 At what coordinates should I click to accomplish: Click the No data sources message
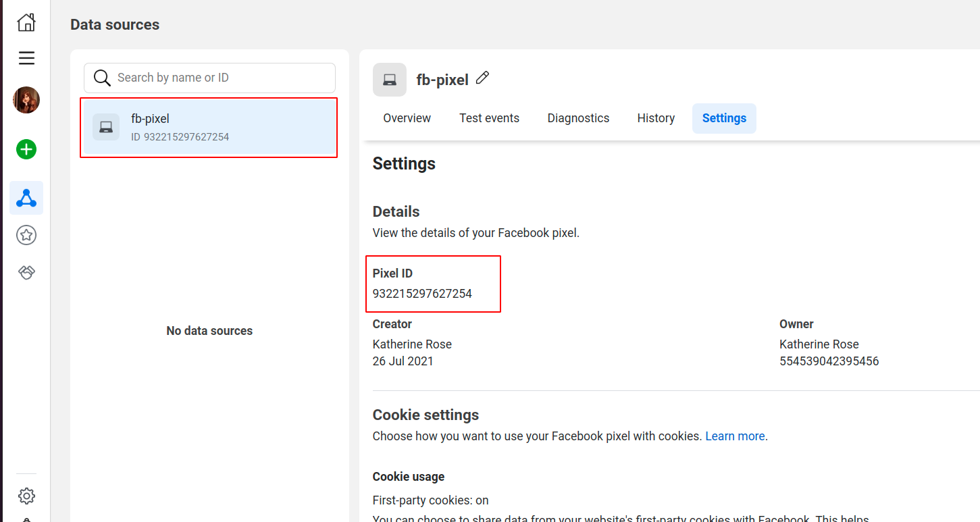209,331
